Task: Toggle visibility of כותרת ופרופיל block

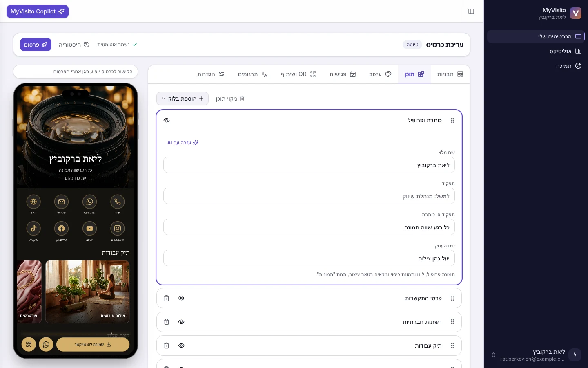Action: click(x=167, y=120)
